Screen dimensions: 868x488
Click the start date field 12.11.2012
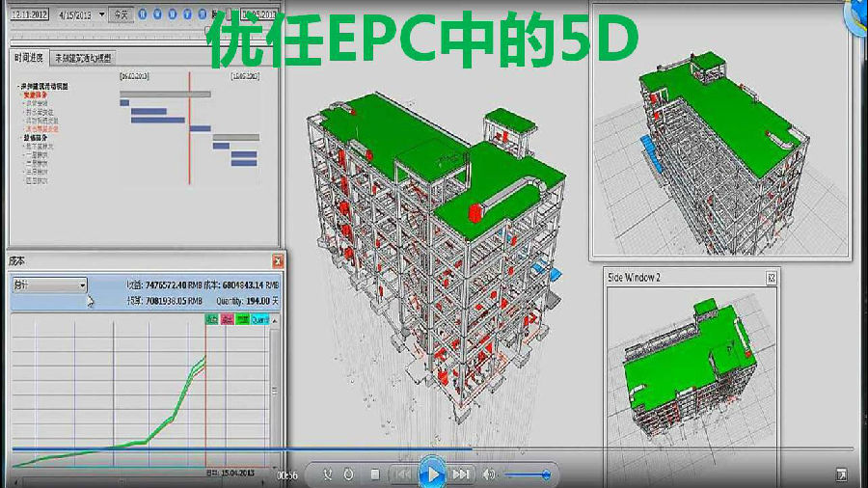[x=29, y=14]
